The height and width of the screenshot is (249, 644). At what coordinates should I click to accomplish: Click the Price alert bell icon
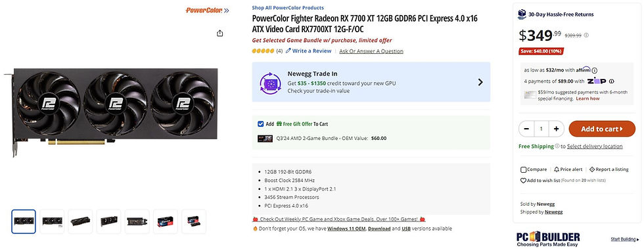557,170
